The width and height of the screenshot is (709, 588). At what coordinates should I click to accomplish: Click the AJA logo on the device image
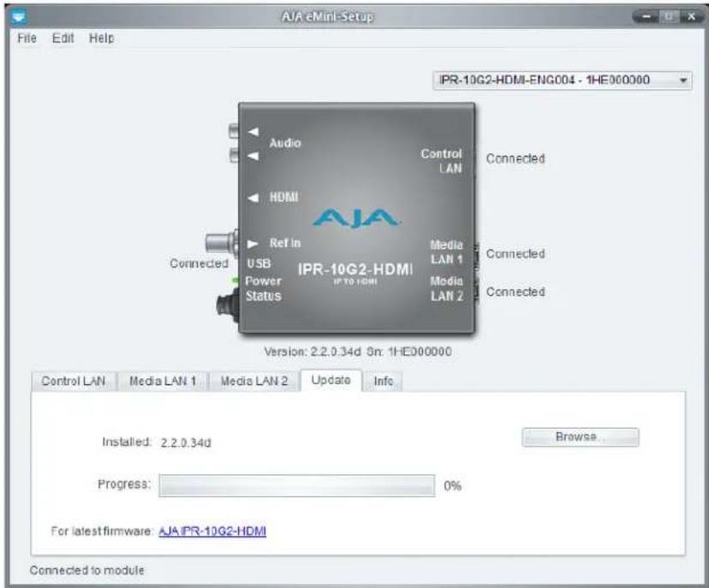click(x=356, y=218)
